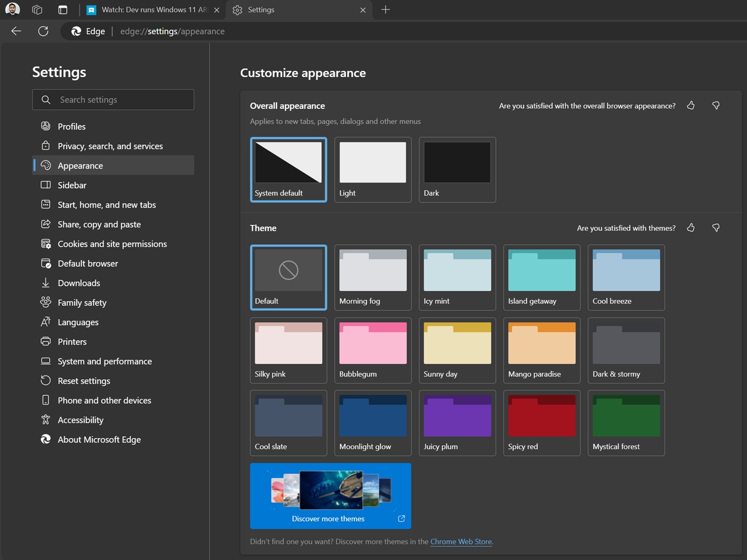The image size is (747, 560).
Task: Select the Profiles icon in the sidebar
Action: click(x=46, y=126)
